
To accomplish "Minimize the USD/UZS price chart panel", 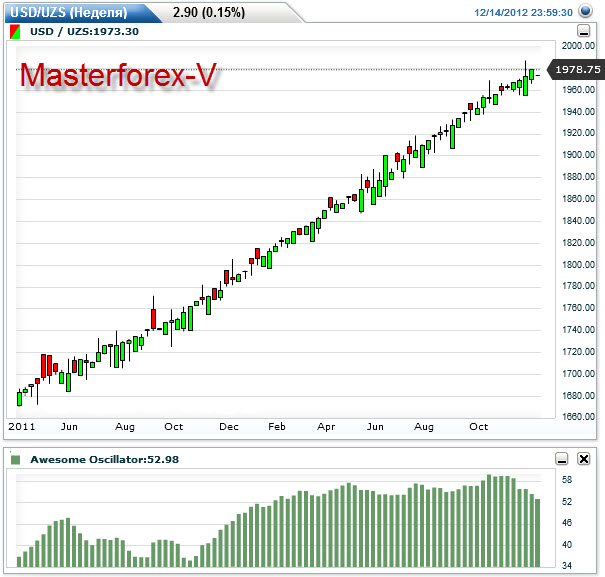I will (583, 30).
